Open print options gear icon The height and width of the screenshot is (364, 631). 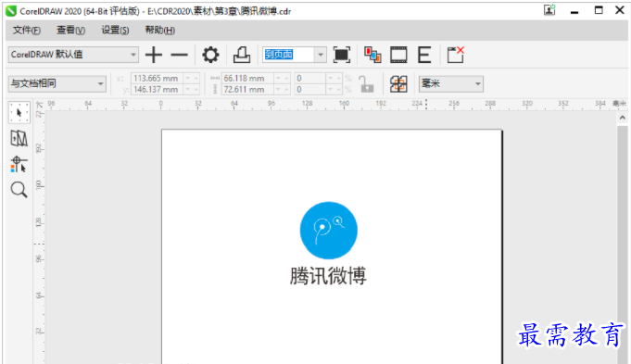(210, 55)
